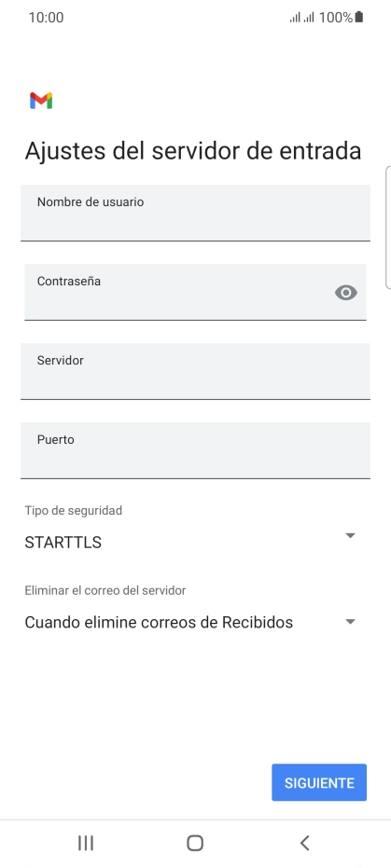Expand the security type dropdown arrow
391x868 pixels.
coord(350,535)
